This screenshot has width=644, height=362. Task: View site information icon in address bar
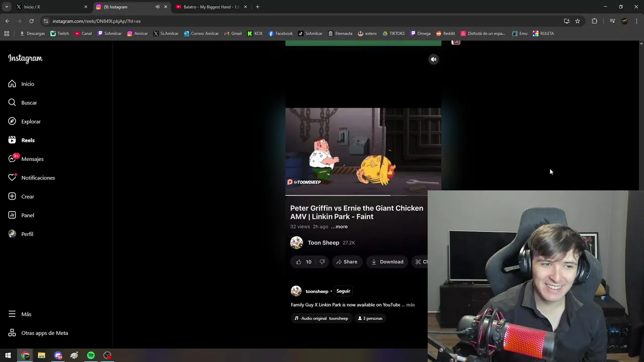pos(46,21)
